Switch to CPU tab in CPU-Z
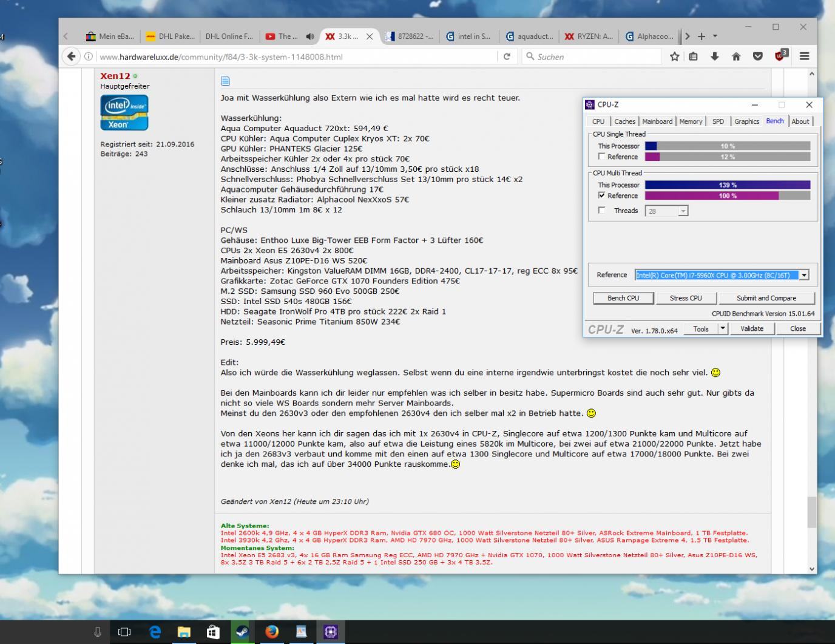 click(598, 121)
